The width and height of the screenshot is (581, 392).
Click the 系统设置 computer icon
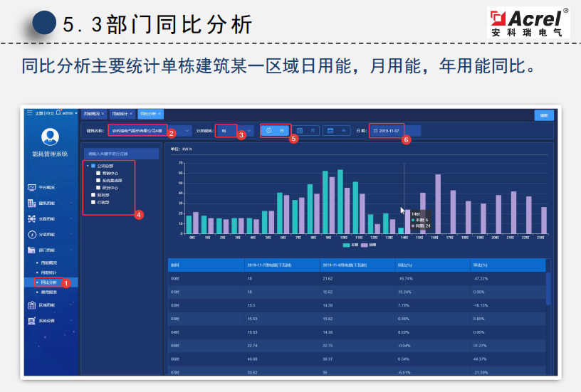(32, 321)
